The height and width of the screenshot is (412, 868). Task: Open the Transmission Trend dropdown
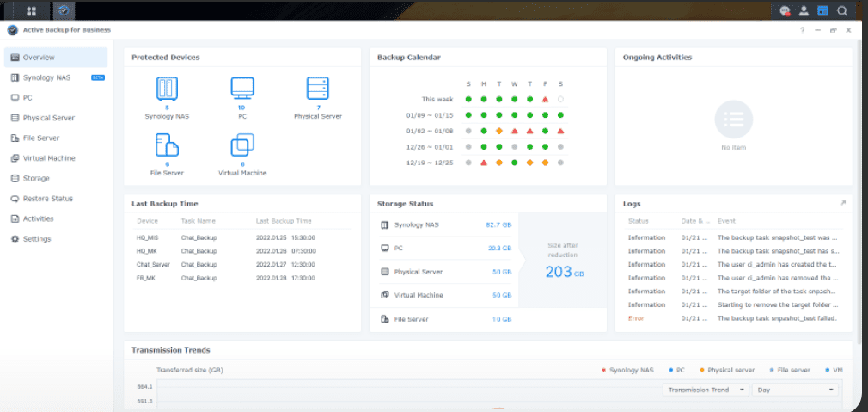706,390
